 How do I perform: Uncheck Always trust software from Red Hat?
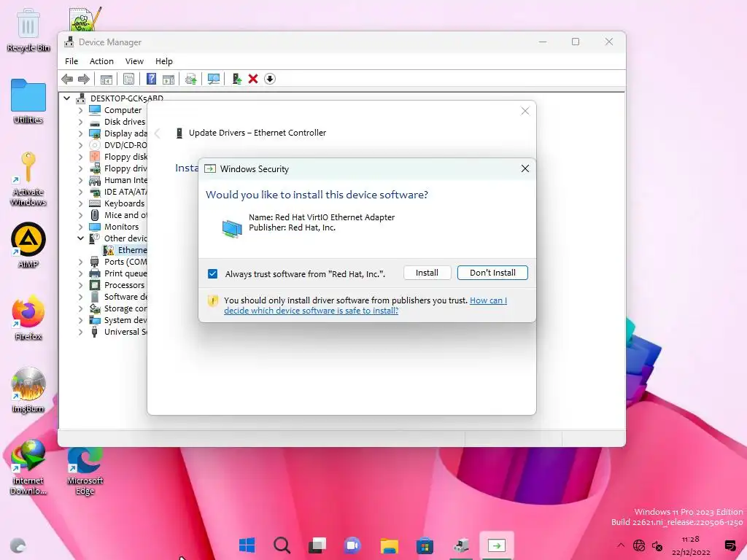[x=212, y=274]
